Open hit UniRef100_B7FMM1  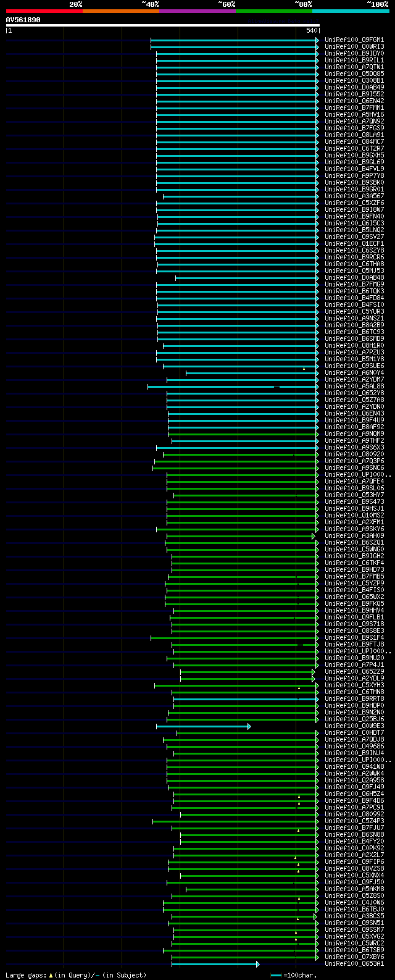[x=354, y=108]
